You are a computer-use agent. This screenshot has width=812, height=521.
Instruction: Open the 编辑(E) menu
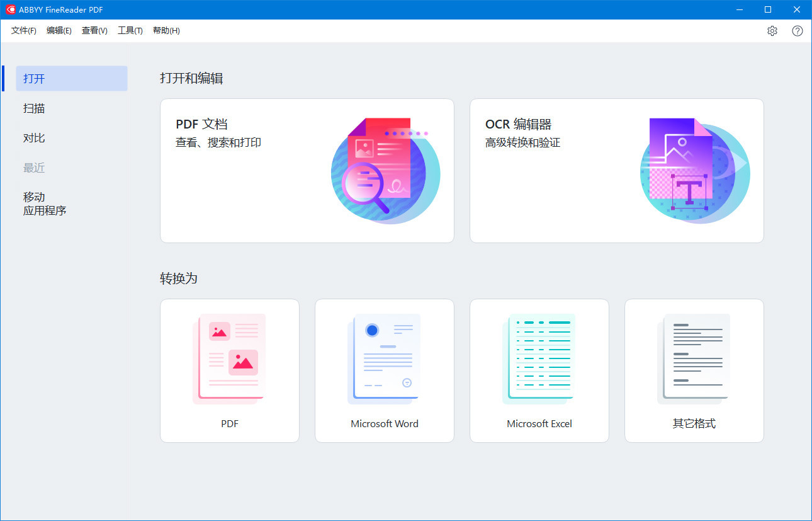pos(59,31)
